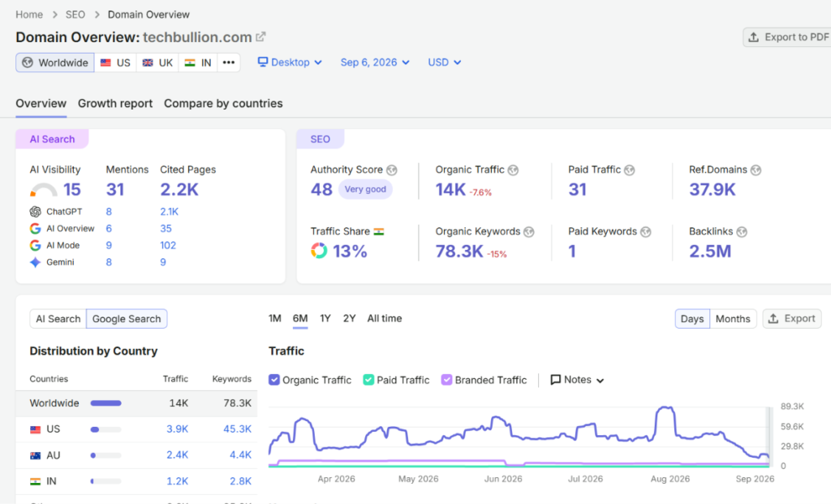
Task: Switch to the Growth report tab
Action: [115, 103]
